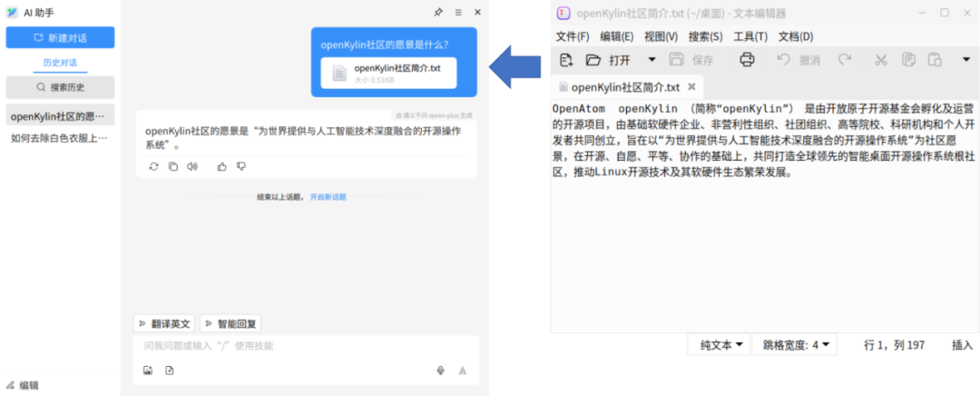Select the 智能回复 skill chip
The image size is (980, 396).
pos(230,323)
